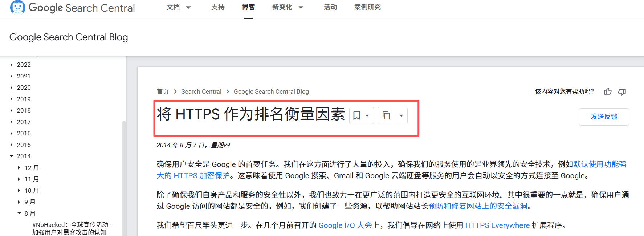Open Google Search Central Blog breadcrumb
The image size is (644, 236).
coord(271,91)
